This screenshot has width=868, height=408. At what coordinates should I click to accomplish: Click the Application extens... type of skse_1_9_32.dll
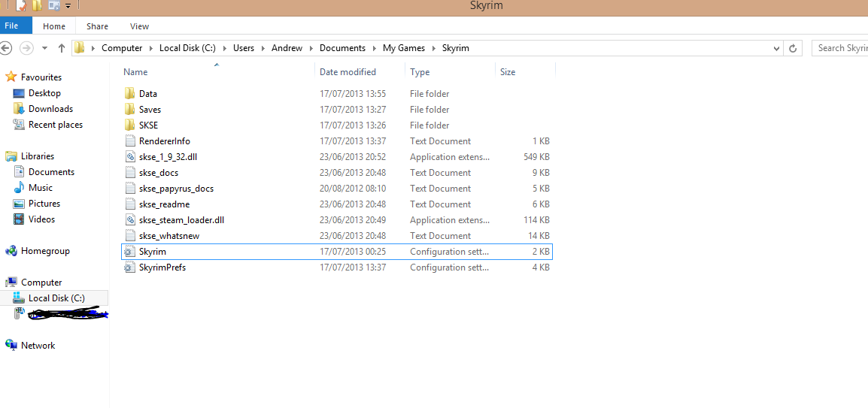pos(450,157)
